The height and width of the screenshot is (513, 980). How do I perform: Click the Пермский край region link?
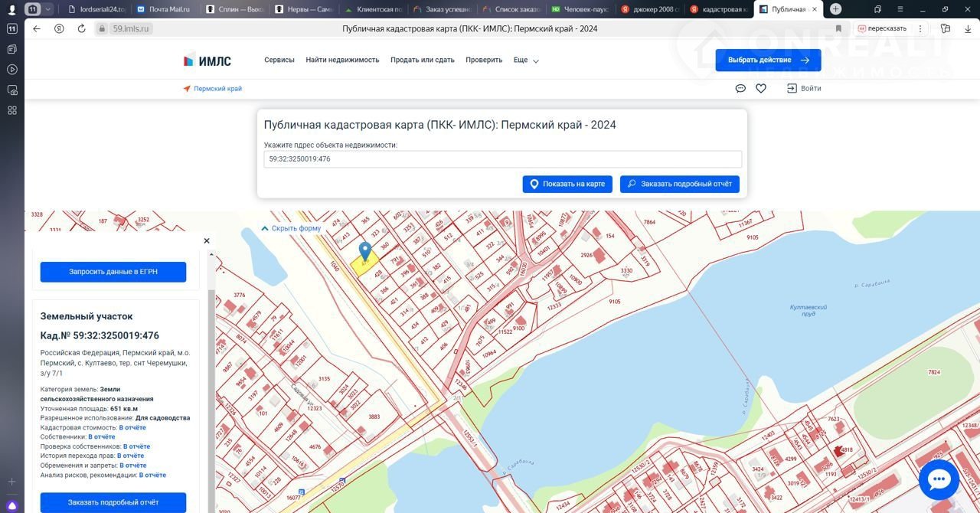click(217, 89)
